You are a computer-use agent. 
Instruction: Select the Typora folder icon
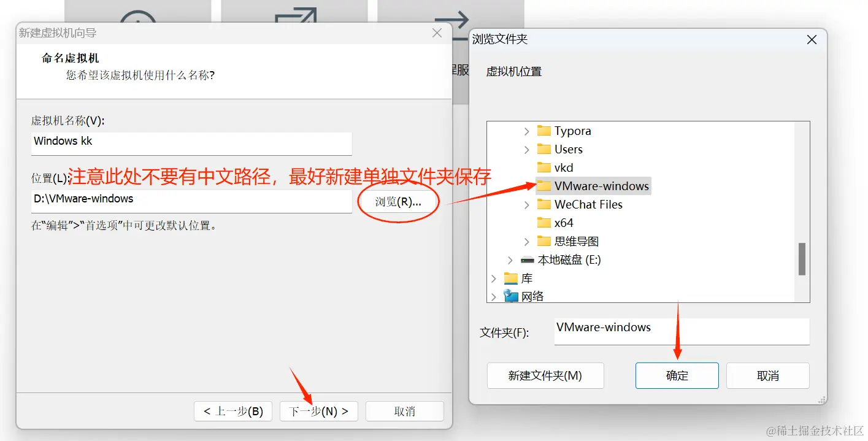[543, 131]
